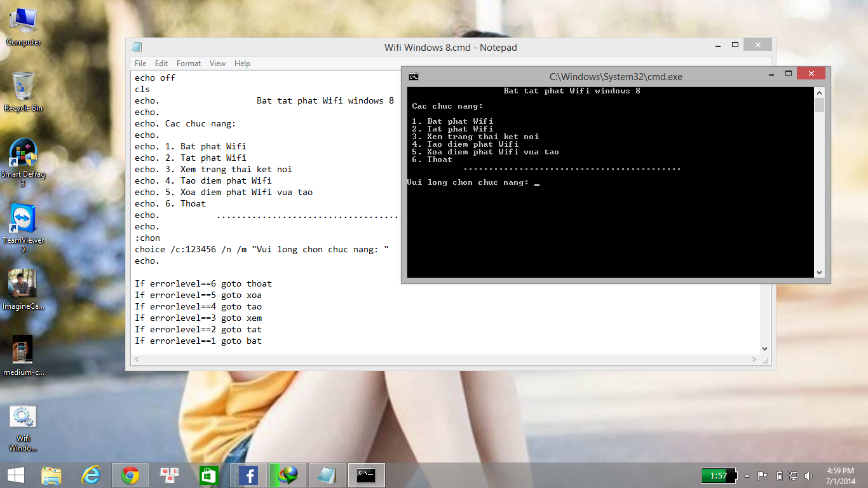Click the cmd.exe scrollbar up arrow

819,93
